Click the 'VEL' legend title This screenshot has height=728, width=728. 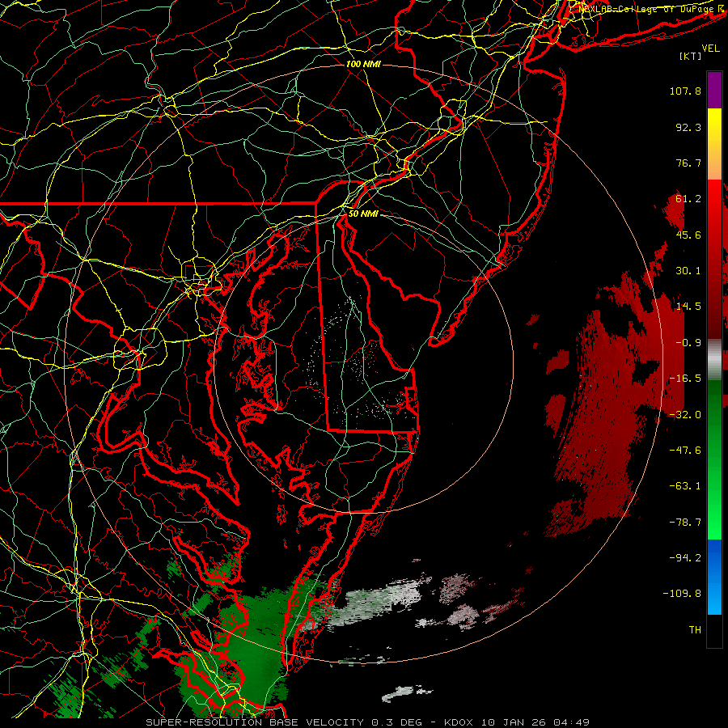710,49
